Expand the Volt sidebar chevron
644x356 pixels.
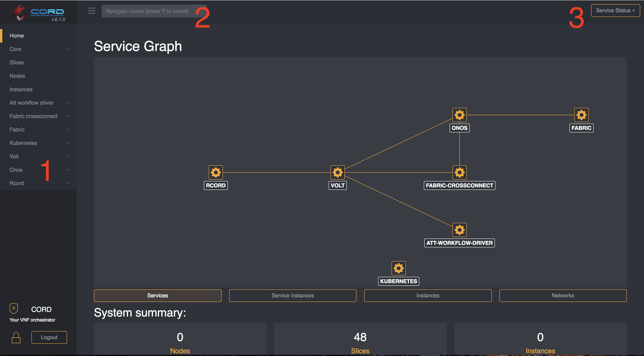[69, 157]
